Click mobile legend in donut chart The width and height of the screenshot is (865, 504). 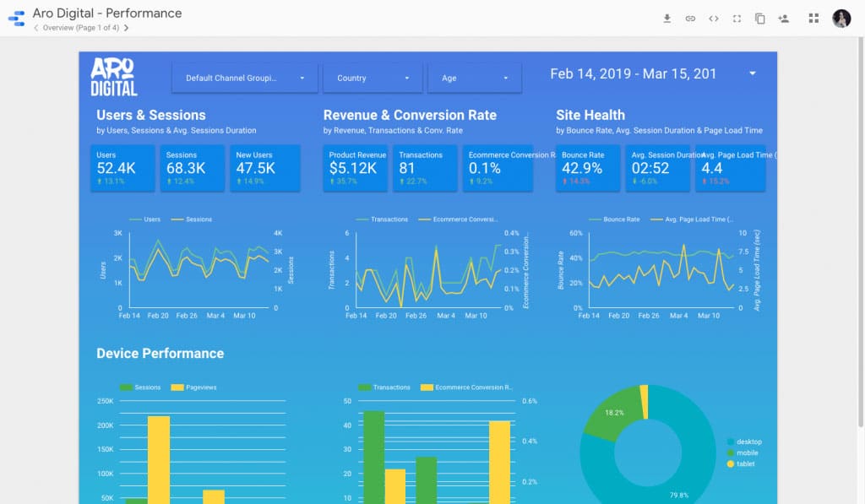(743, 453)
